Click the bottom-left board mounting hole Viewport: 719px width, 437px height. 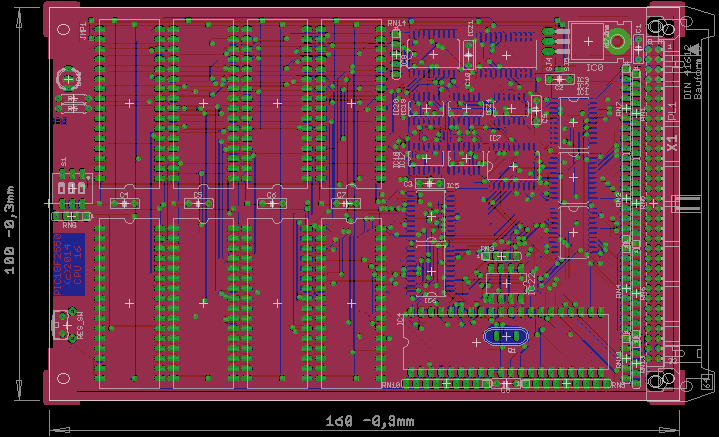point(65,379)
